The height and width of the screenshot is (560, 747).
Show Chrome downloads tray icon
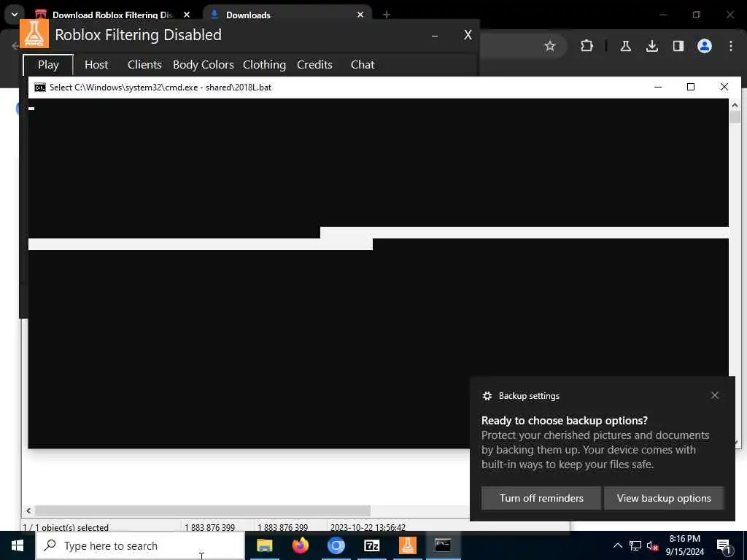pyautogui.click(x=651, y=46)
